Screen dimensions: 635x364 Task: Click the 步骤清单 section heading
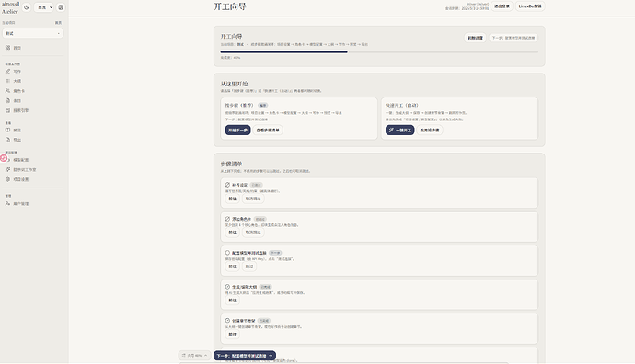coord(231,164)
